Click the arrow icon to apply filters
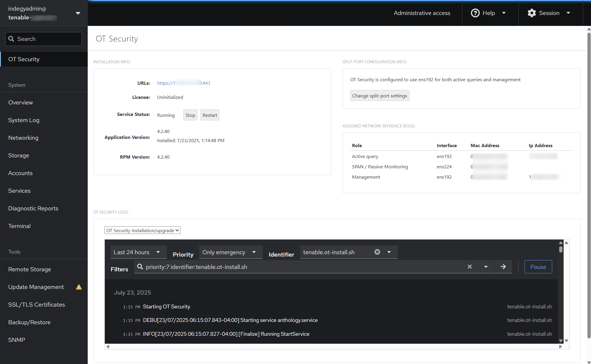Viewport: 591px width, 364px height. point(503,267)
